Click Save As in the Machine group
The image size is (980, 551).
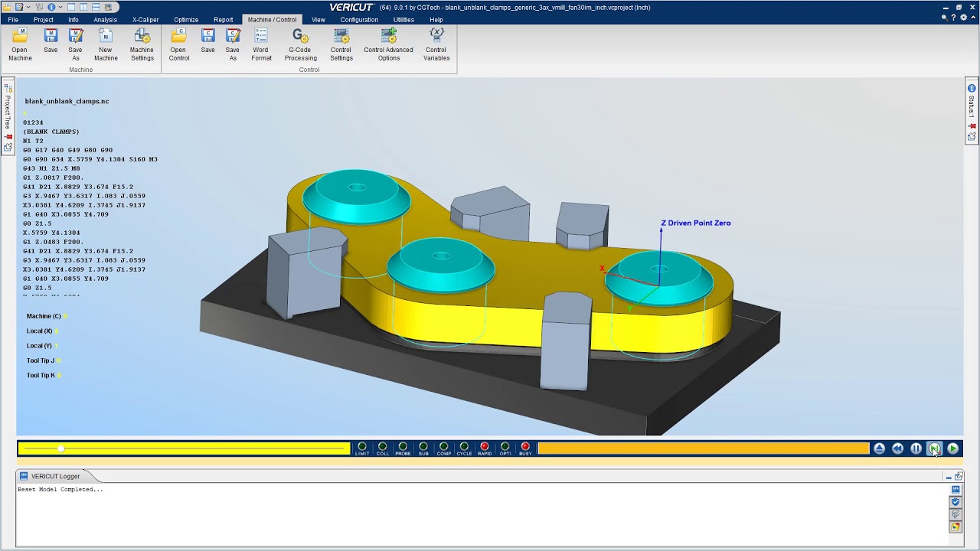(x=75, y=44)
